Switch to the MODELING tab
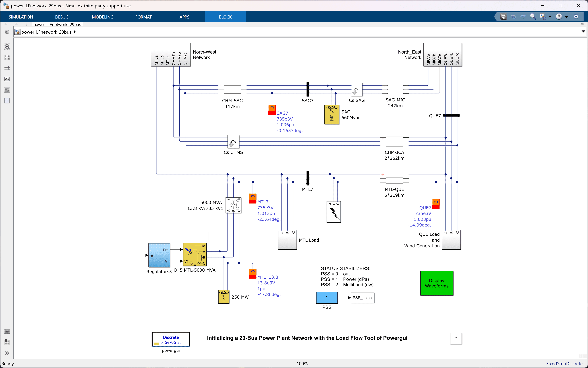Viewport: 588px width, 368px height. pyautogui.click(x=102, y=17)
